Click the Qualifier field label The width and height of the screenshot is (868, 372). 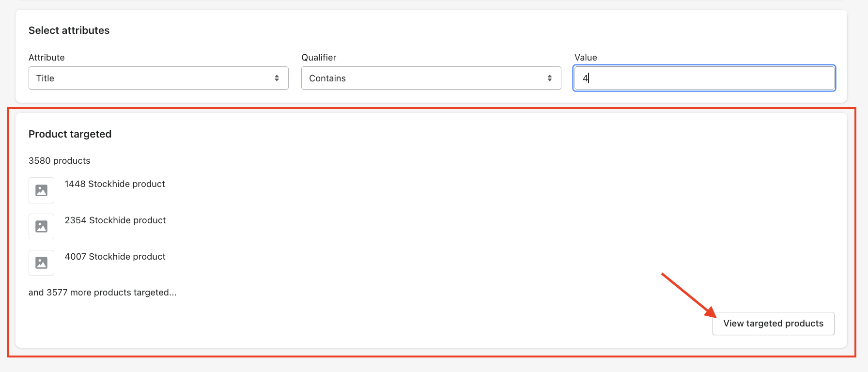319,58
